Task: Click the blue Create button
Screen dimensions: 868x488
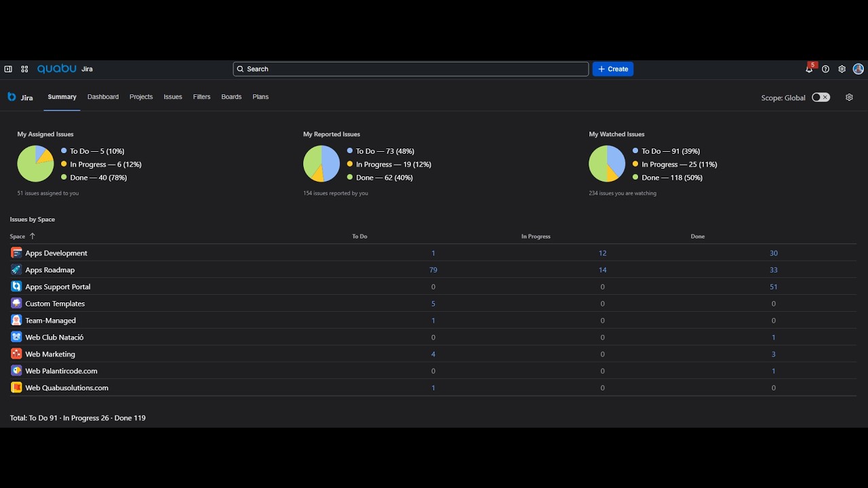Action: (613, 69)
